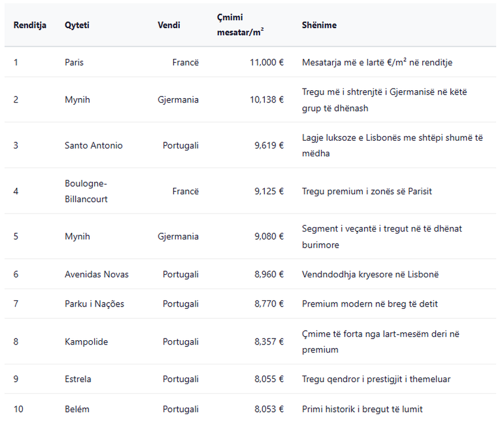Click the 8,357 € price cell
The height and width of the screenshot is (422, 504).
pyautogui.click(x=269, y=342)
